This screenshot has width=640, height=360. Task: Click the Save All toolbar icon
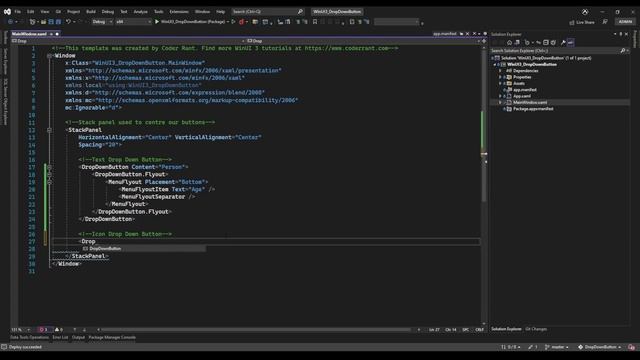(58, 22)
